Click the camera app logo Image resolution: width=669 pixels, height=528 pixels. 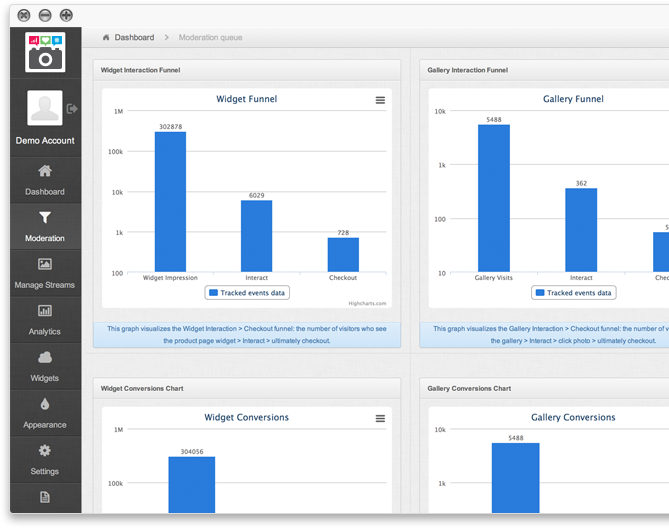45,52
